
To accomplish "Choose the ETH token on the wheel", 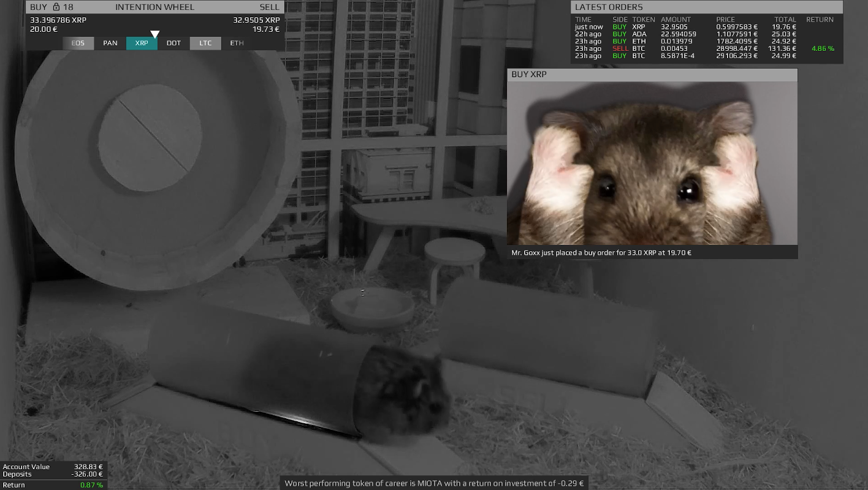I will point(237,43).
